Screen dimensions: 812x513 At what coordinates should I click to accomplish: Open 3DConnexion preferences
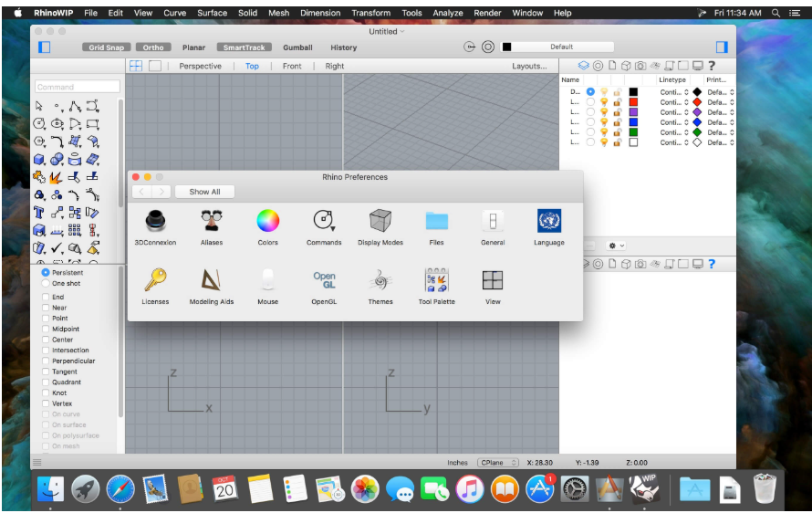click(155, 227)
